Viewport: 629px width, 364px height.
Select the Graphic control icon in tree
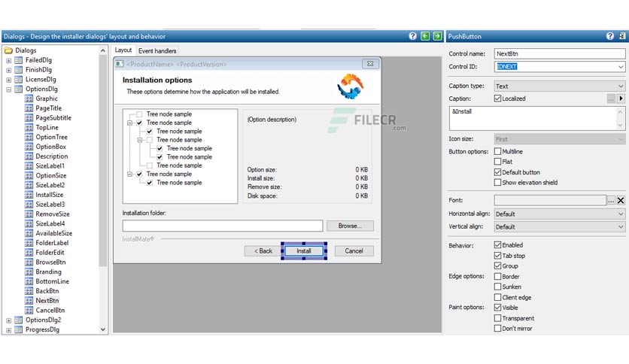point(29,99)
